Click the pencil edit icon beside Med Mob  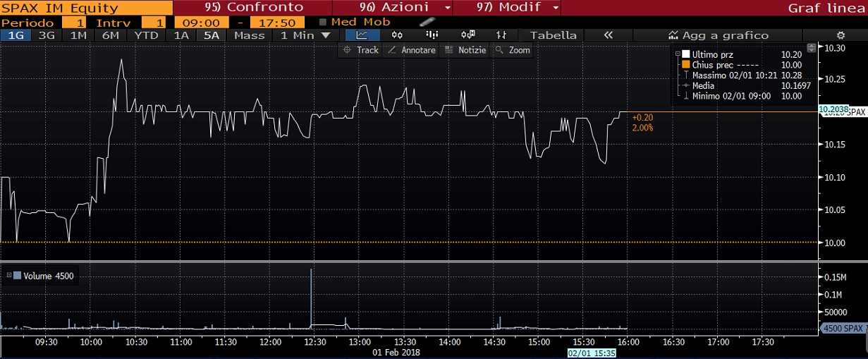point(426,21)
